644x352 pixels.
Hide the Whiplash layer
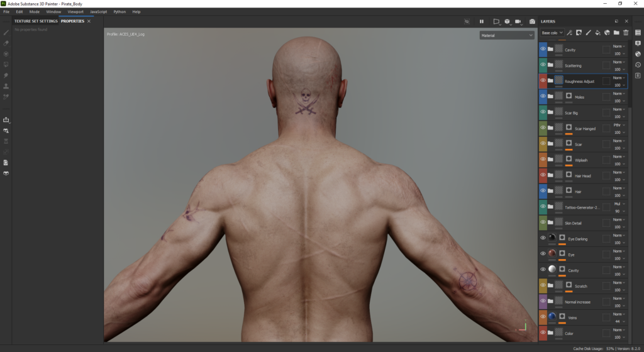click(x=543, y=159)
